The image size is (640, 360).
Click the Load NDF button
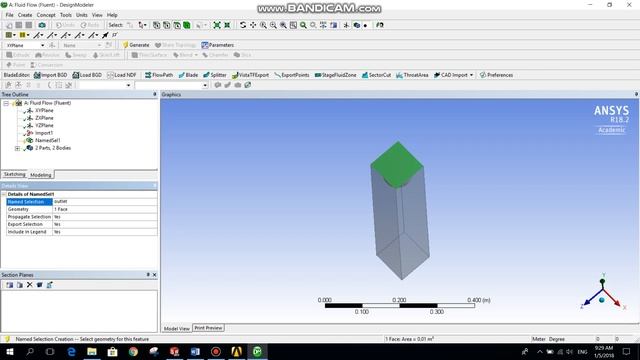[122, 75]
